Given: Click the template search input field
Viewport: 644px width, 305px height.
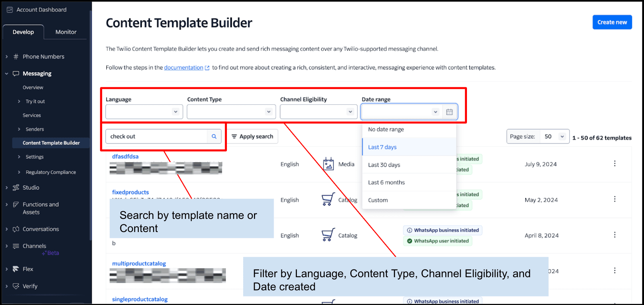Looking at the screenshot, I should click(x=157, y=136).
